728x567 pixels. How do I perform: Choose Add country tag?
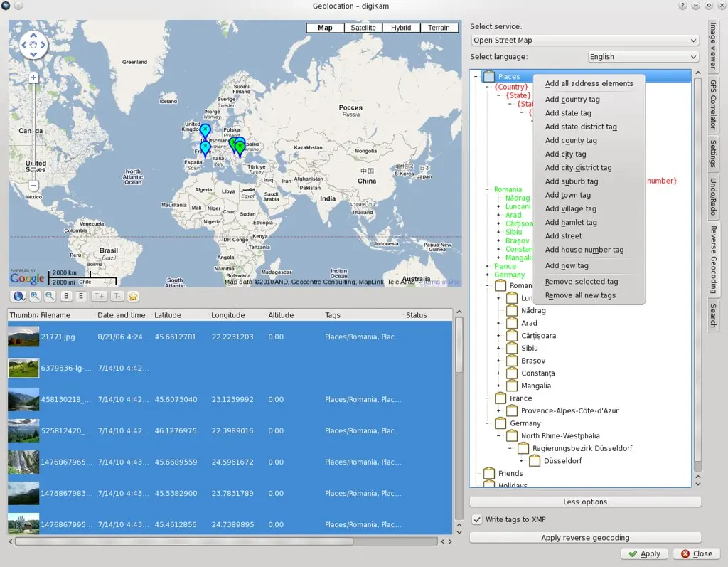point(589,100)
